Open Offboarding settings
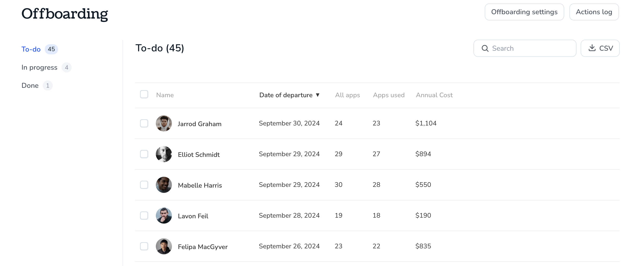Screen dimensions: 644x266 pyautogui.click(x=524, y=12)
